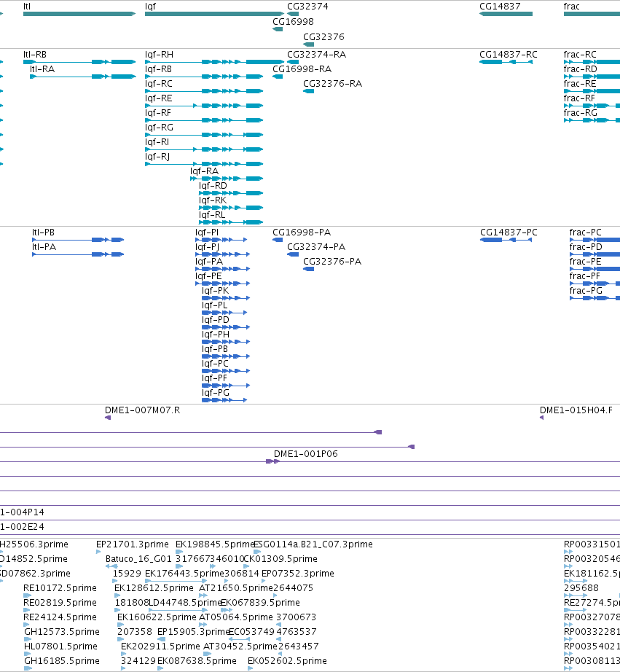Screen dimensions: 620x672
Task: Select the lqf-PB protein feature
Action: (x=226, y=356)
